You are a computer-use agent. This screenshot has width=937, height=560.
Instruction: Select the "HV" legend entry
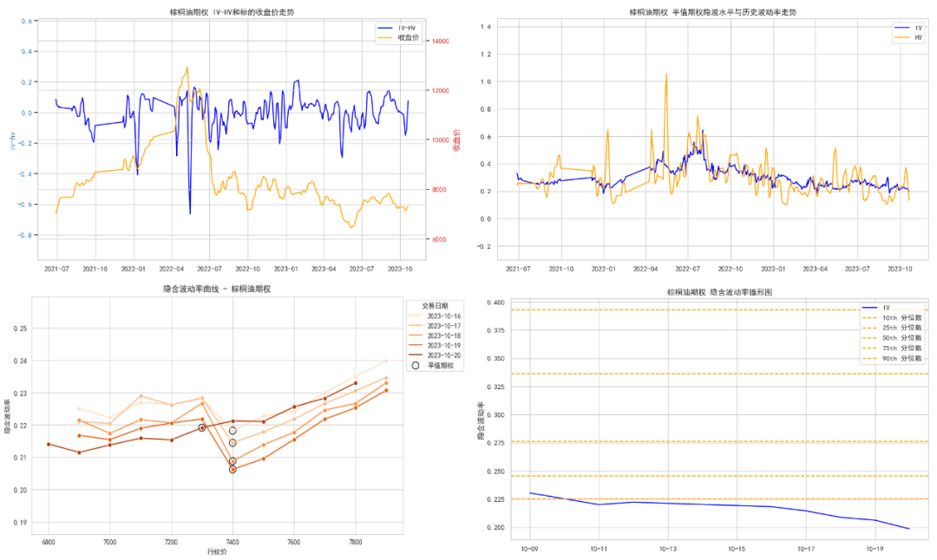pos(909,37)
